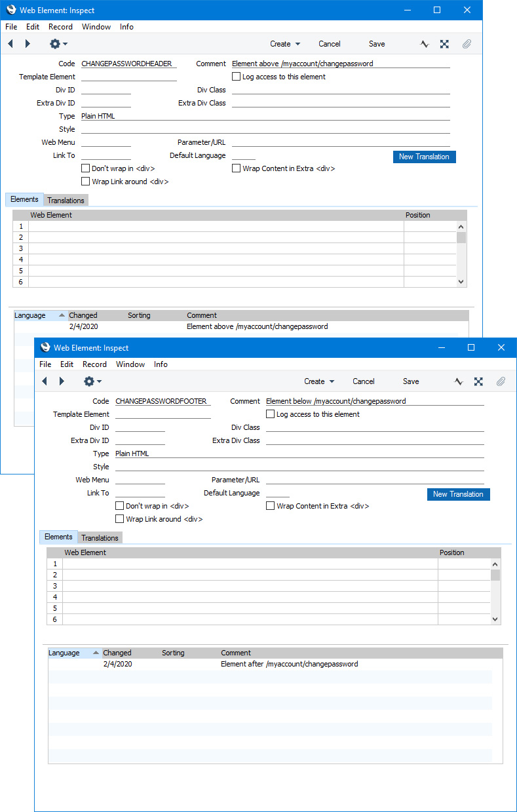
Task: Expand Create dropdown in CHANGEPASSWORDHEADER window
Action: click(x=285, y=44)
